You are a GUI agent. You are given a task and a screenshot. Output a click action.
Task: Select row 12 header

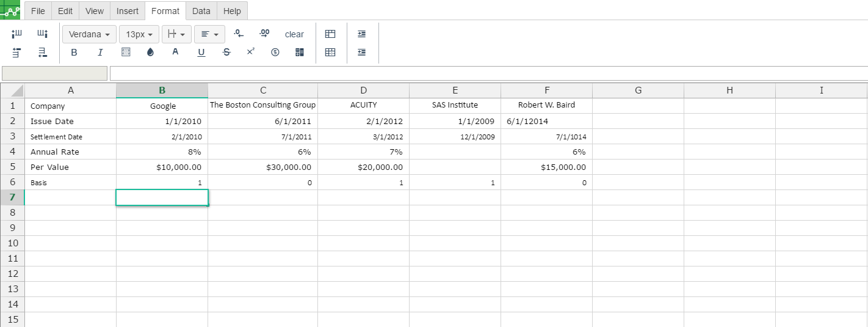pos(13,274)
